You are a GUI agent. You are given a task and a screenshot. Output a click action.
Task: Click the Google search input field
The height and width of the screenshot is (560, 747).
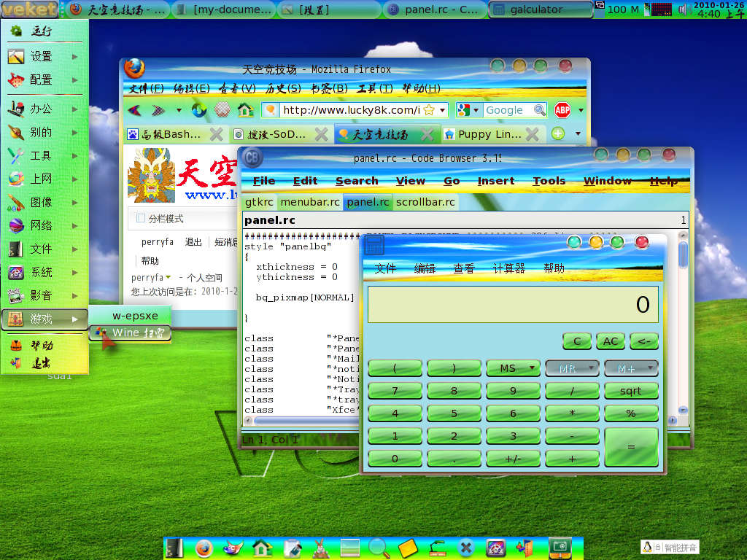point(508,110)
